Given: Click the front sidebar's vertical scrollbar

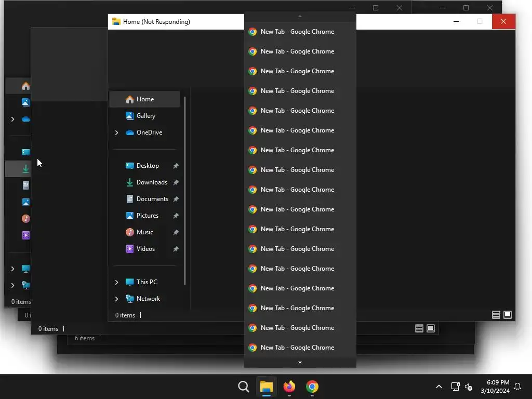Looking at the screenshot, I should pos(185,191).
